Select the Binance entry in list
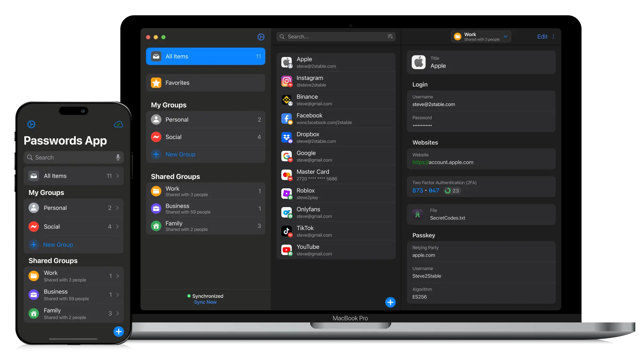 336,100
